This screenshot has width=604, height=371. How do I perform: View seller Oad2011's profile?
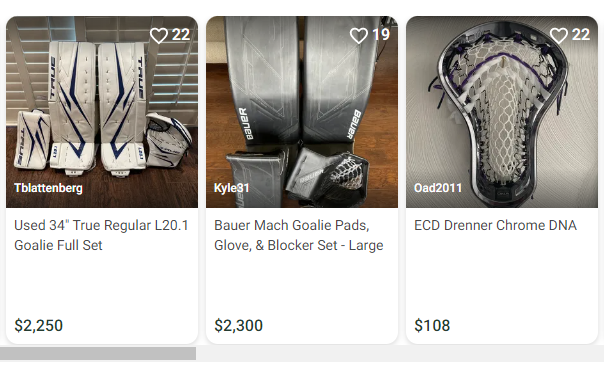(438, 188)
